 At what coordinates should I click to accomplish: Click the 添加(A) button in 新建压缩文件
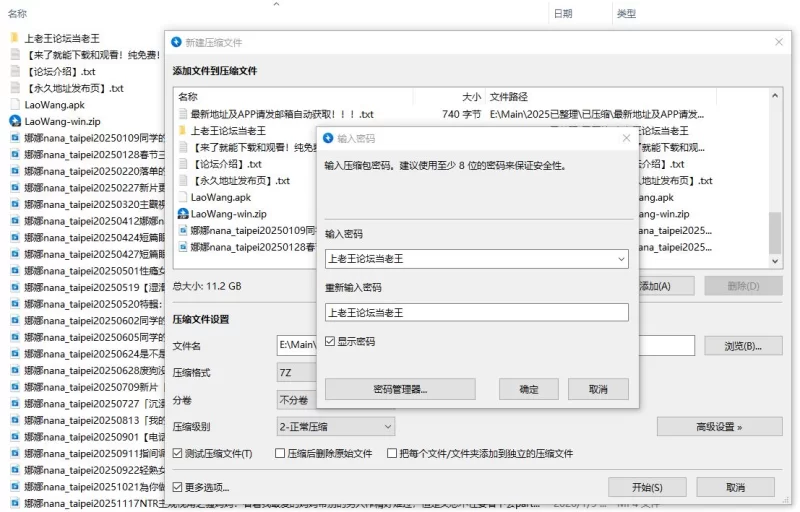point(666,286)
